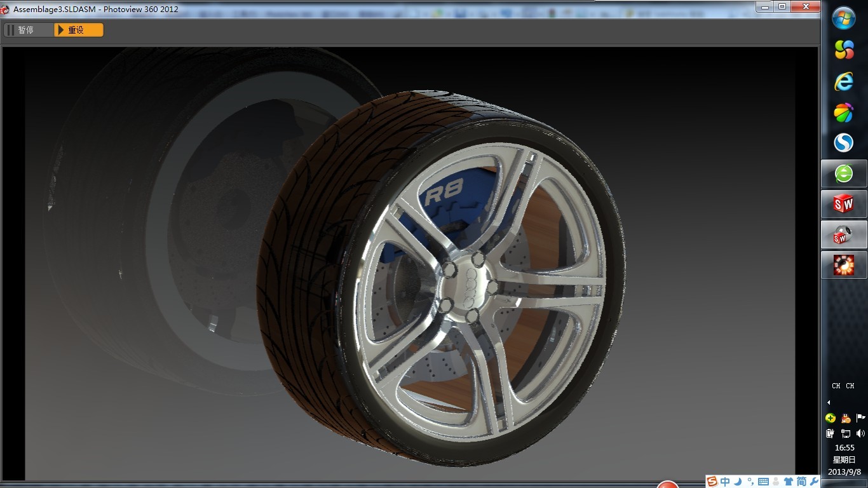Screen dimensions: 868x488
Task: Maximize the PhotoView 360 window
Action: tap(782, 6)
